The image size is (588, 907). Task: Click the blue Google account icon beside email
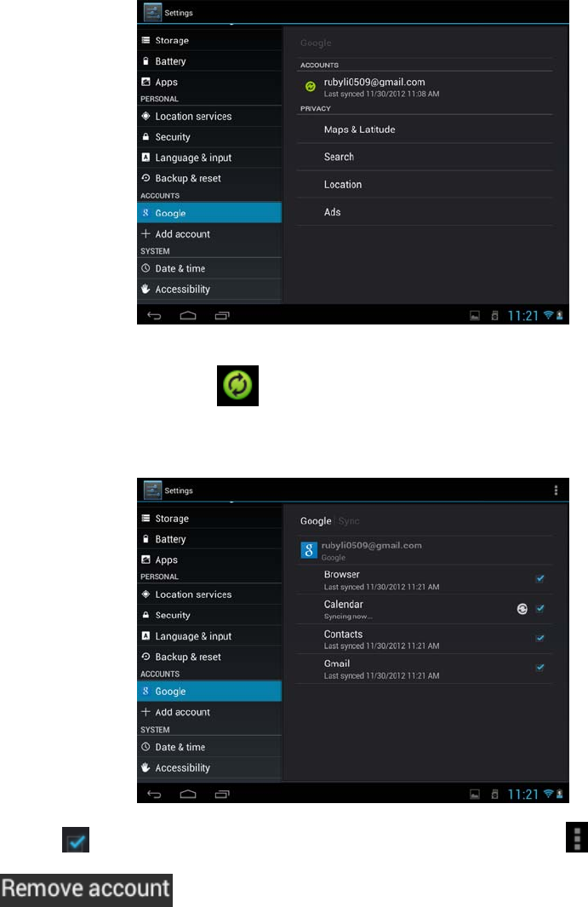(x=309, y=549)
